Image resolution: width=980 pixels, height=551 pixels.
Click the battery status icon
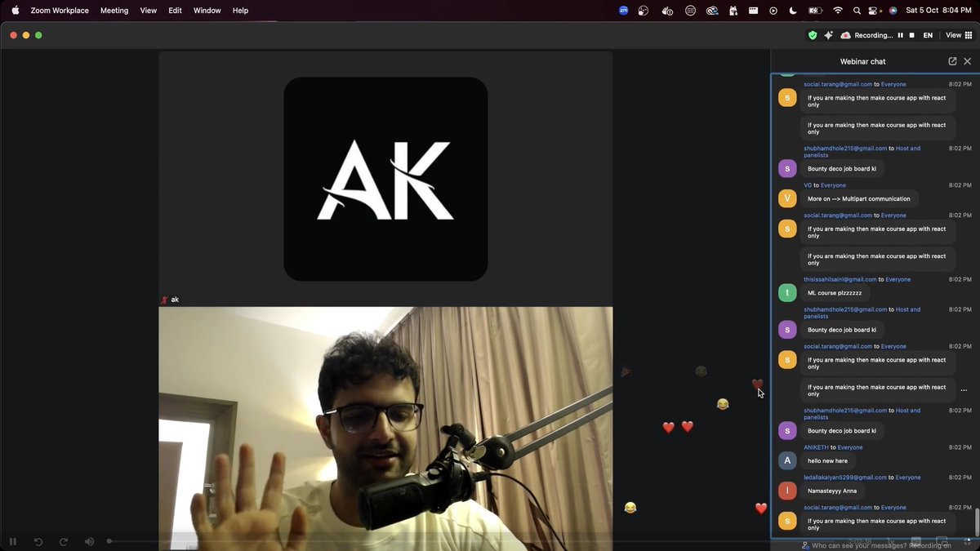point(815,11)
